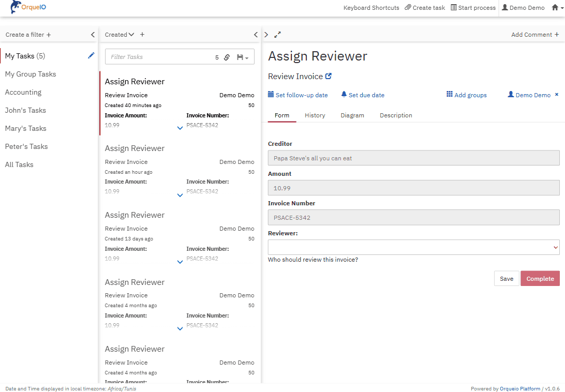Viewport: 565px width, 392px height.
Task: Select the All Tasks filter
Action: coord(19,164)
